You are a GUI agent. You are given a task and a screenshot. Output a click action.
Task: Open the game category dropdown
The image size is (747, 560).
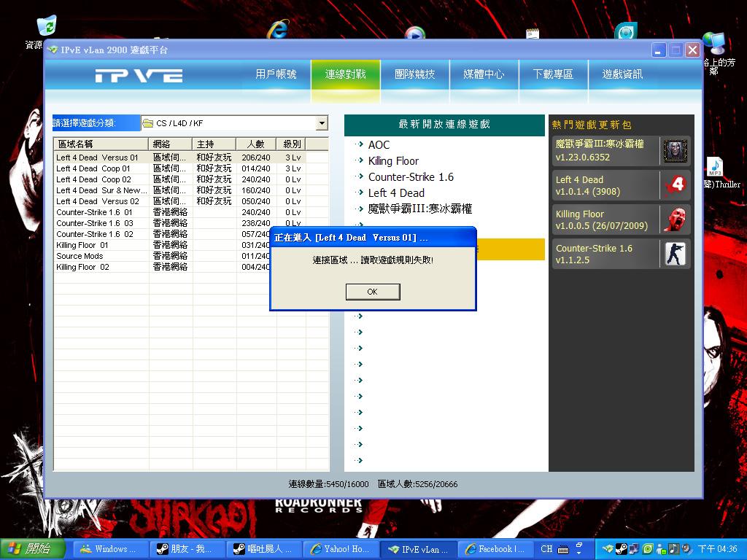tap(322, 124)
